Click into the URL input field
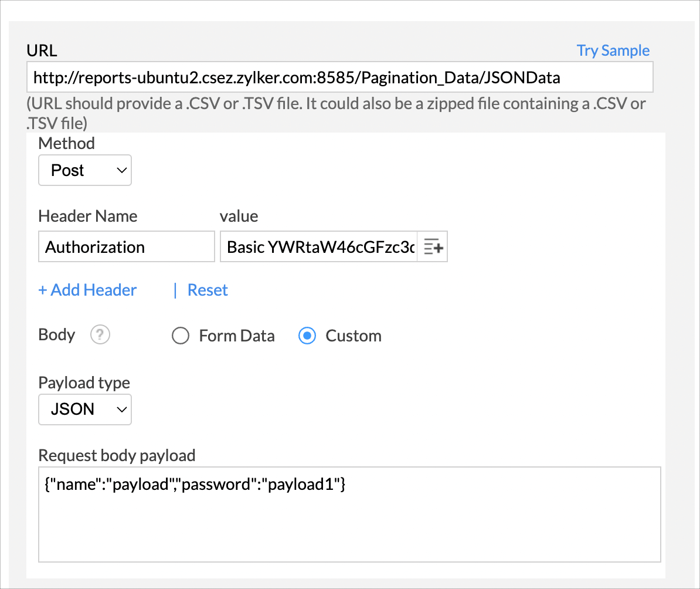The width and height of the screenshot is (700, 589). click(x=339, y=77)
